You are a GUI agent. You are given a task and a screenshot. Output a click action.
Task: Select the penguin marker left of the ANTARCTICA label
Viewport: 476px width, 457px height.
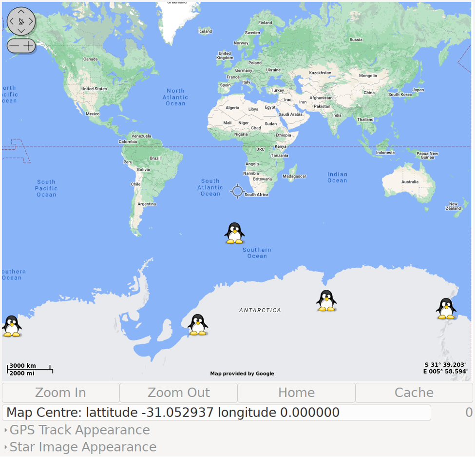(x=198, y=325)
